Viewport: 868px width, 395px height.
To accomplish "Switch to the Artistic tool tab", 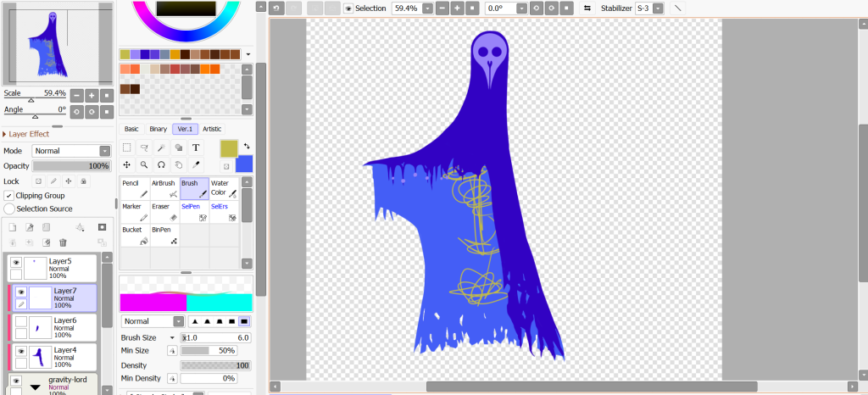I will [x=212, y=129].
